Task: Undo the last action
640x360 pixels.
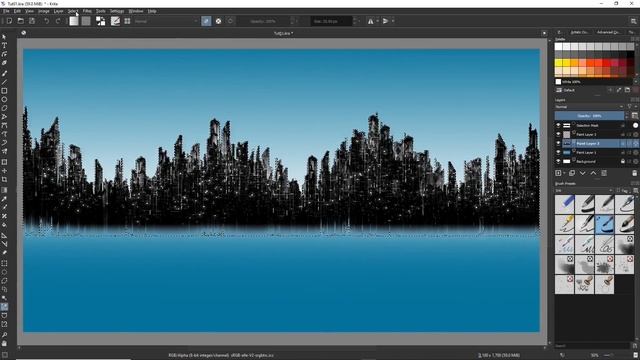Action: pos(47,21)
